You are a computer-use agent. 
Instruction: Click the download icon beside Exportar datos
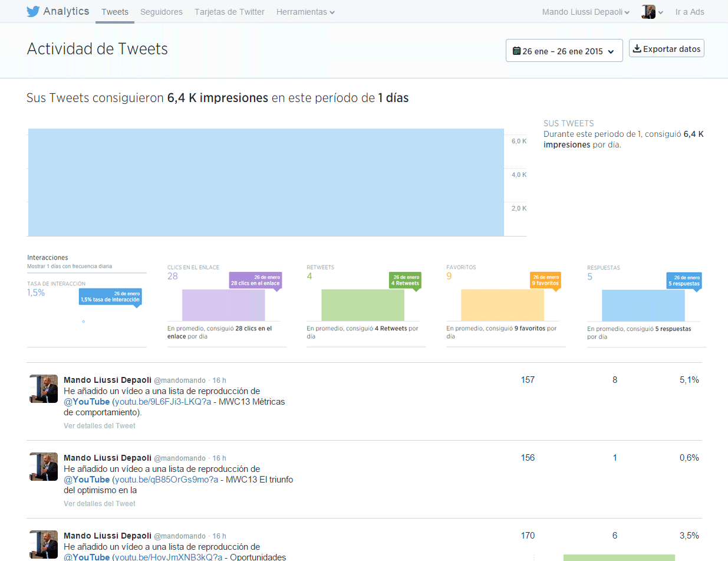[x=637, y=49]
